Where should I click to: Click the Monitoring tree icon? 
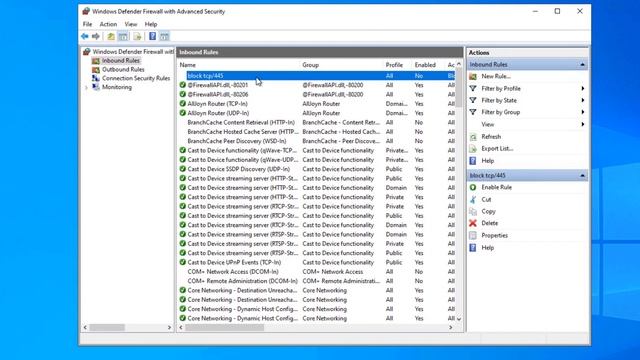(96, 87)
